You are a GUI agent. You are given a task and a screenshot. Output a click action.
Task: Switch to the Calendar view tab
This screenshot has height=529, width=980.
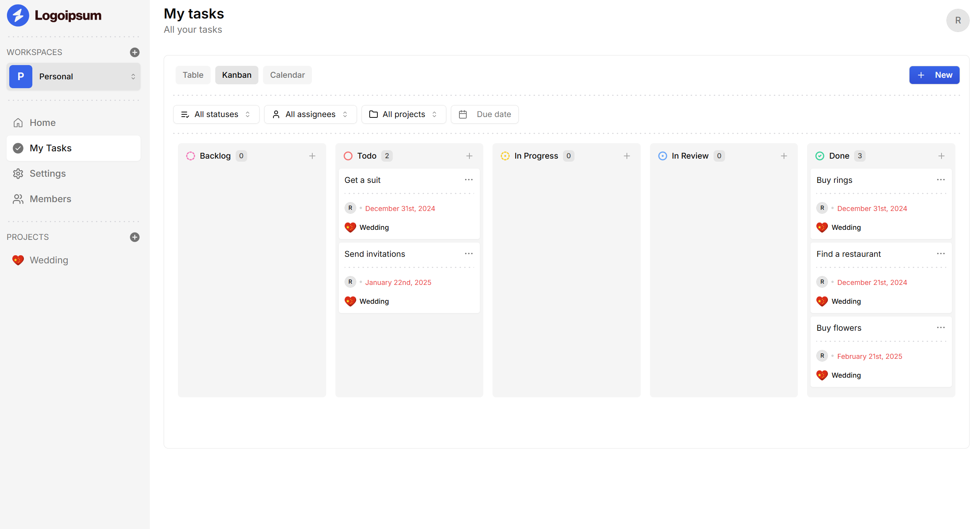click(x=287, y=75)
